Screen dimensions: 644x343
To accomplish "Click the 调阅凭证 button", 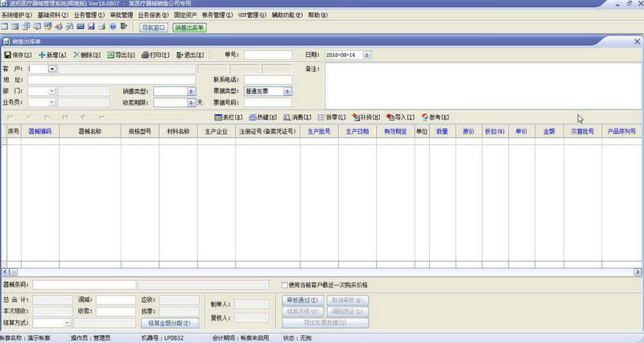I will [x=348, y=312].
